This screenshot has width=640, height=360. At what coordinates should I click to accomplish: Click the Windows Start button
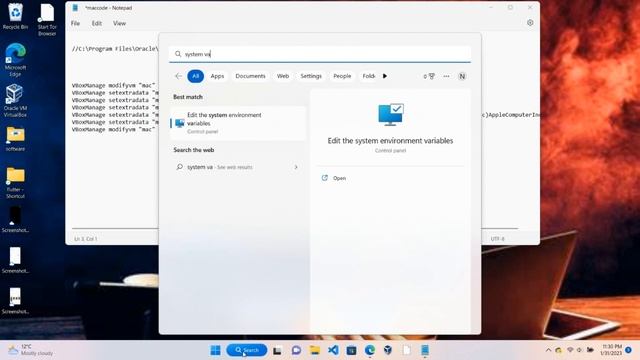pos(215,350)
